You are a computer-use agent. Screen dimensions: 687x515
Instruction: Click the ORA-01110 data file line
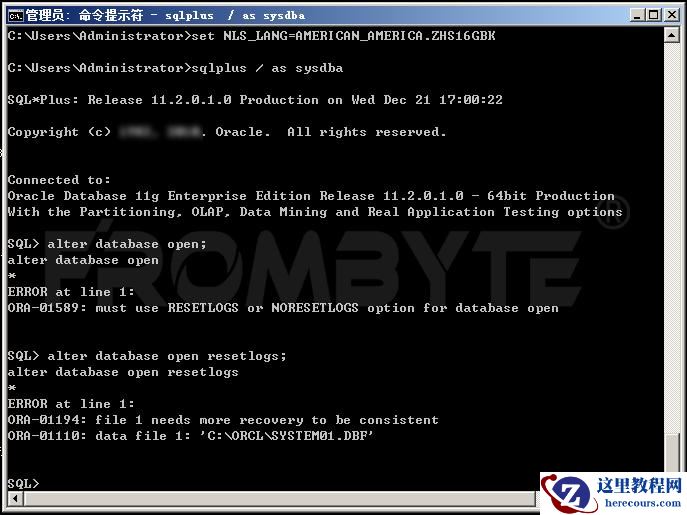pyautogui.click(x=191, y=436)
